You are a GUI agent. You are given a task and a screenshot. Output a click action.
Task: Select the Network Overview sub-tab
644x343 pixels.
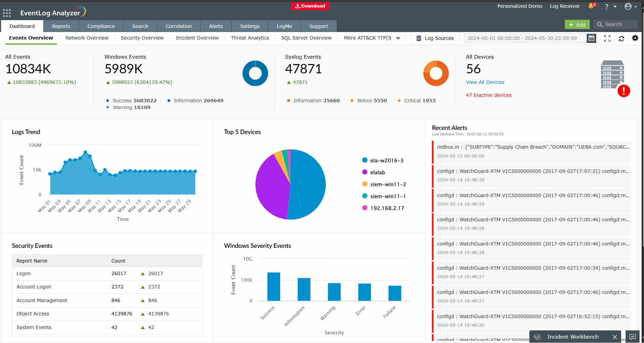(x=87, y=38)
